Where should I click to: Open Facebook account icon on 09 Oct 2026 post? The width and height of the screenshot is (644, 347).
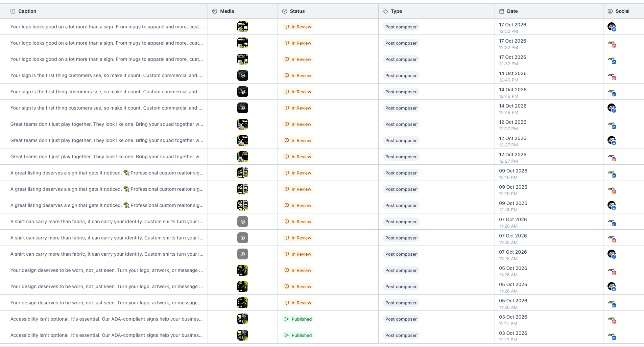pyautogui.click(x=612, y=205)
